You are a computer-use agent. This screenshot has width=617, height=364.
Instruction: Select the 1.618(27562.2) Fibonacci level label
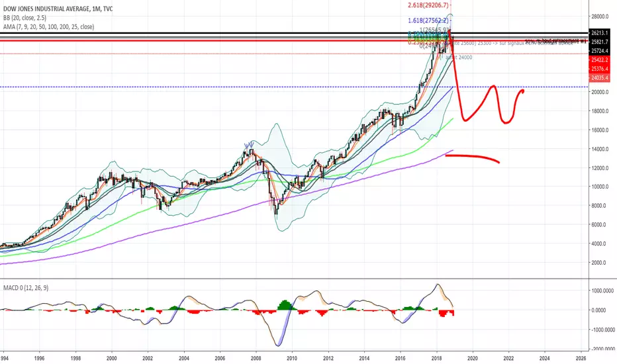click(428, 21)
